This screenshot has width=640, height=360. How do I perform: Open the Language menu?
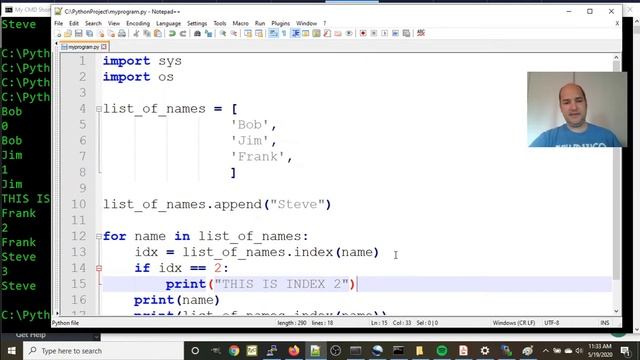click(x=168, y=24)
